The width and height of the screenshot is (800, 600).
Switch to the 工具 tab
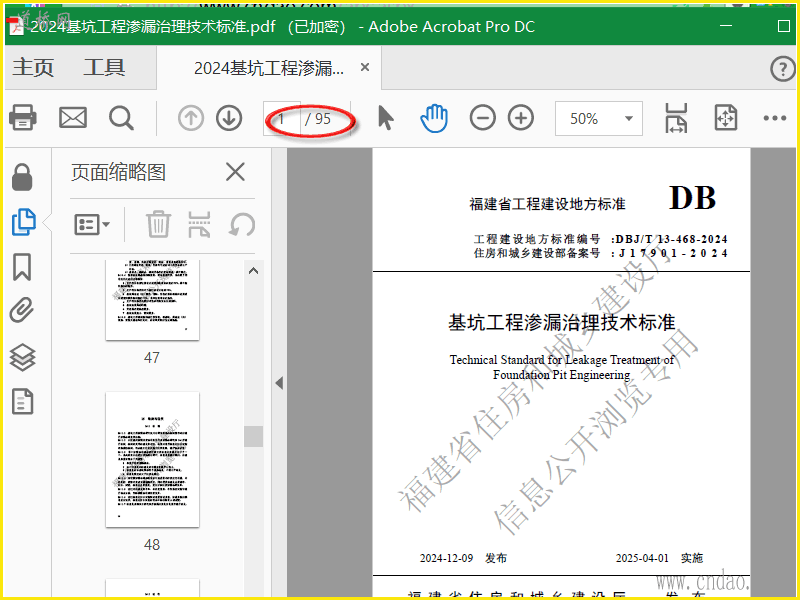[104, 67]
